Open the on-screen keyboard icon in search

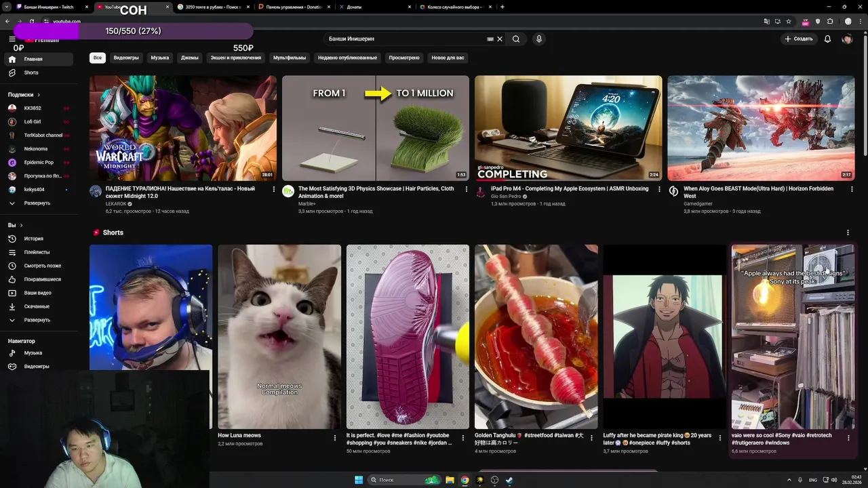coord(490,39)
